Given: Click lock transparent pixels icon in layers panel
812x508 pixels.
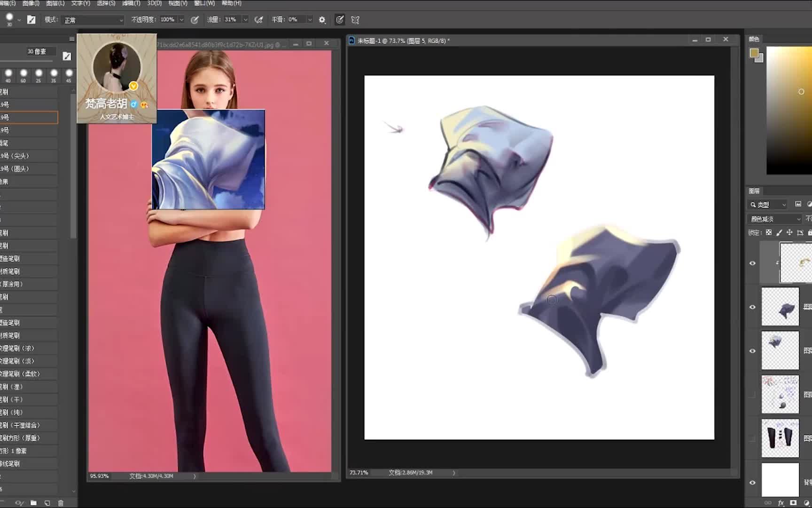Looking at the screenshot, I should (x=769, y=232).
